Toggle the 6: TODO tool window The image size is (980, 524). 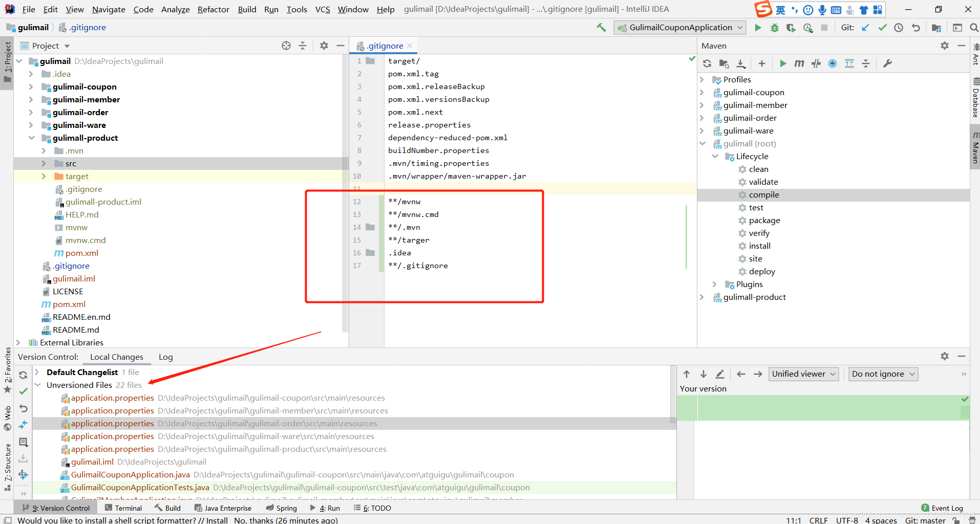click(x=372, y=508)
